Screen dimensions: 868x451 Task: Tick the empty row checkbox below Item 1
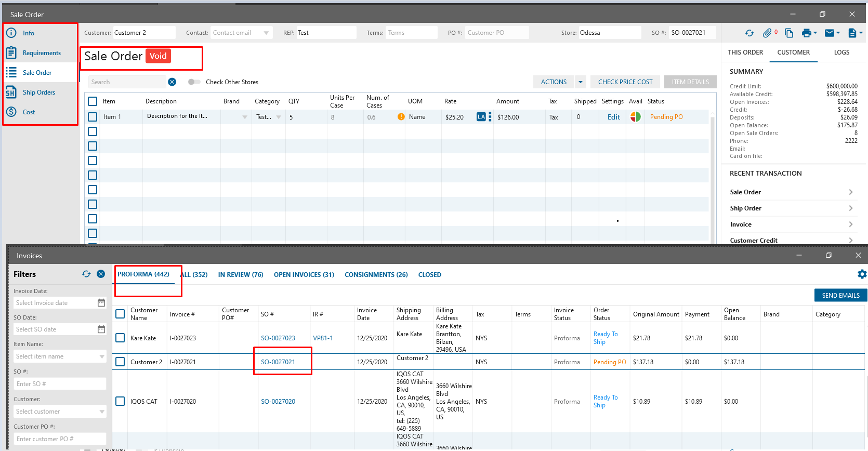(x=93, y=131)
